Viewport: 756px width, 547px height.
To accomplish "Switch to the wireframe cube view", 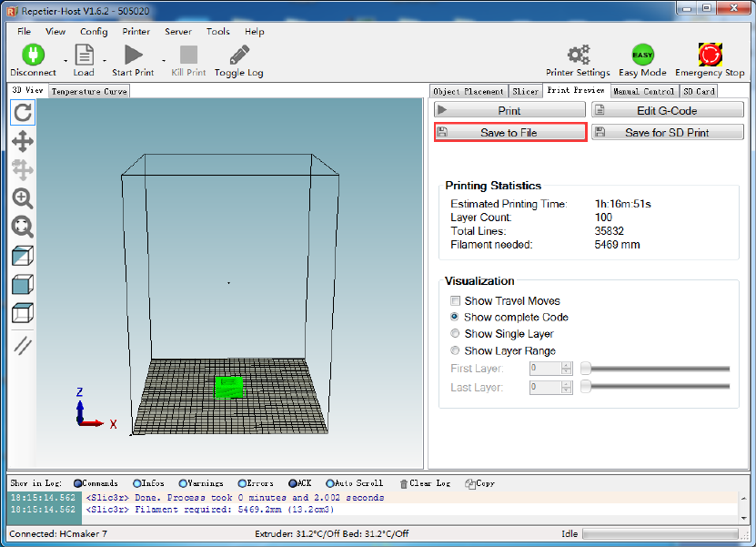I will [x=23, y=312].
